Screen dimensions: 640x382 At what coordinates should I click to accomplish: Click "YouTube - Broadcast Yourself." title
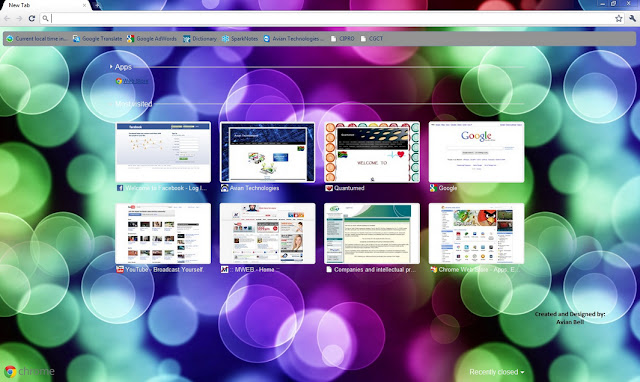(164, 270)
